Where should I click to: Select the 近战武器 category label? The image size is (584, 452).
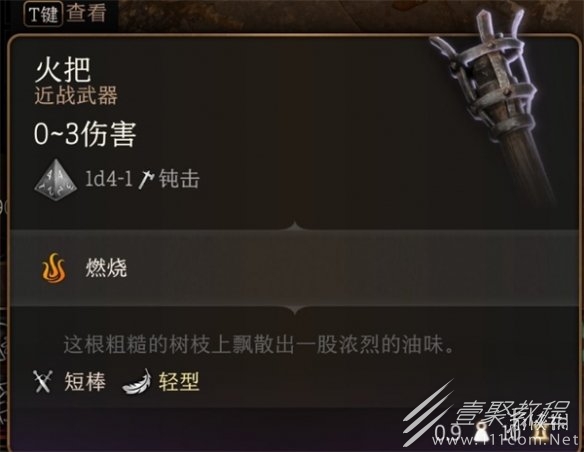pos(76,95)
